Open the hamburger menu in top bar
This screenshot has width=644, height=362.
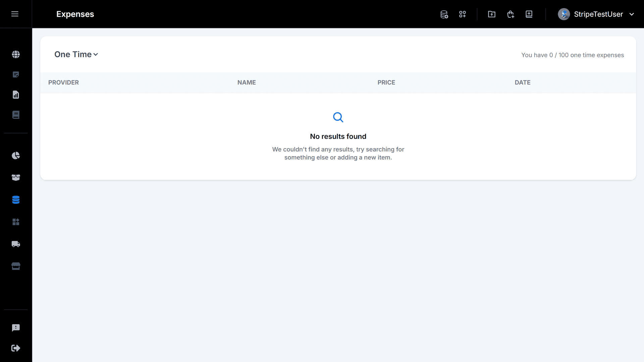point(15,14)
